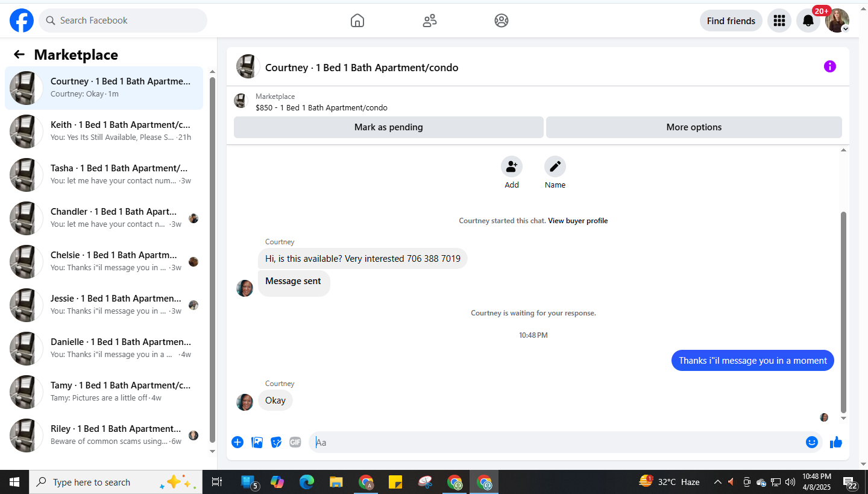Open conversation information purple icon
This screenshot has width=868, height=494.
830,66
